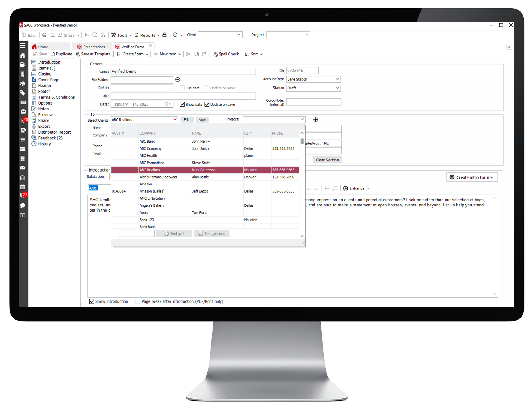Check Page break after introduction option
Image resolution: width=532 pixels, height=410 pixels.
pyautogui.click(x=138, y=301)
